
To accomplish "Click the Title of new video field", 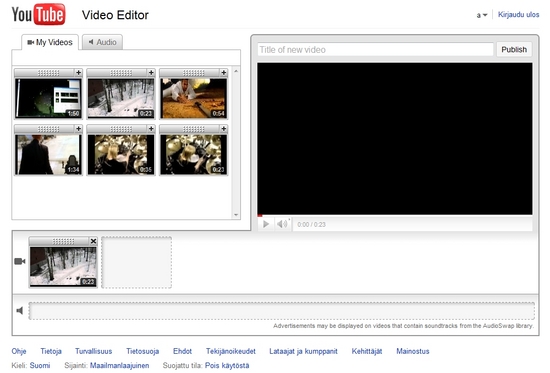I will (x=375, y=49).
